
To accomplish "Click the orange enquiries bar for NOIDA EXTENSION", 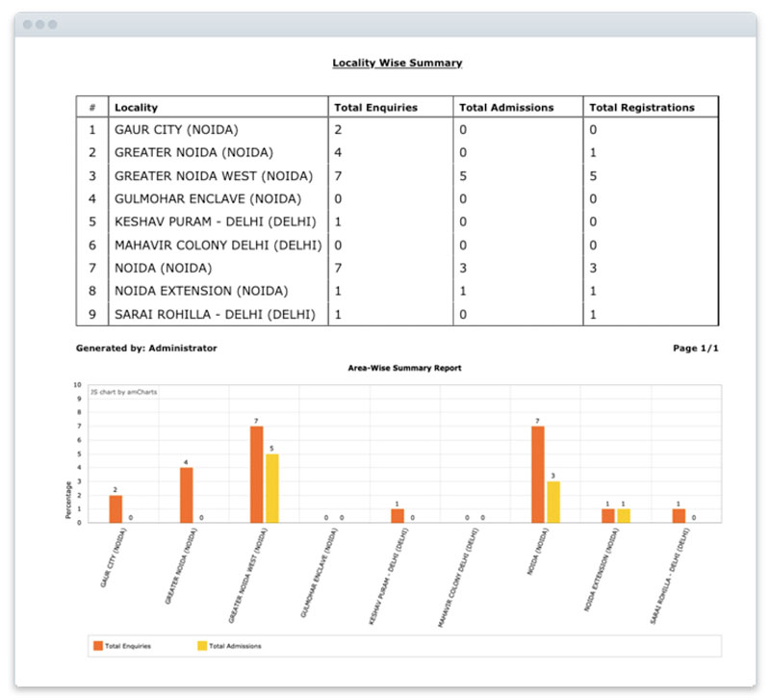I will [x=608, y=516].
